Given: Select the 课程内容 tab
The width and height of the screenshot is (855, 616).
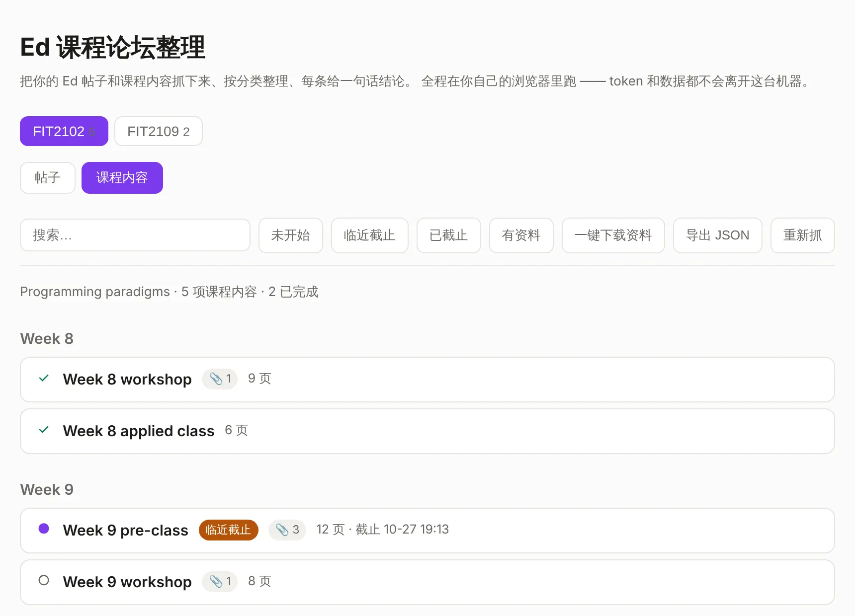Looking at the screenshot, I should (x=122, y=178).
